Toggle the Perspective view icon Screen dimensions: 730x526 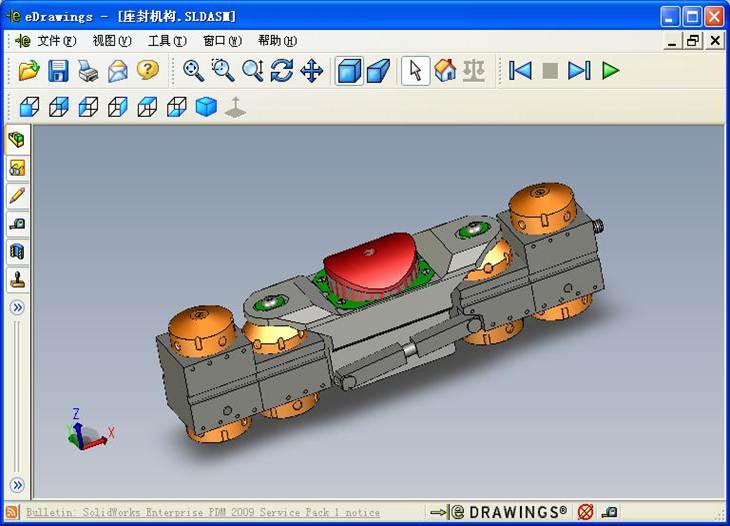click(x=379, y=71)
